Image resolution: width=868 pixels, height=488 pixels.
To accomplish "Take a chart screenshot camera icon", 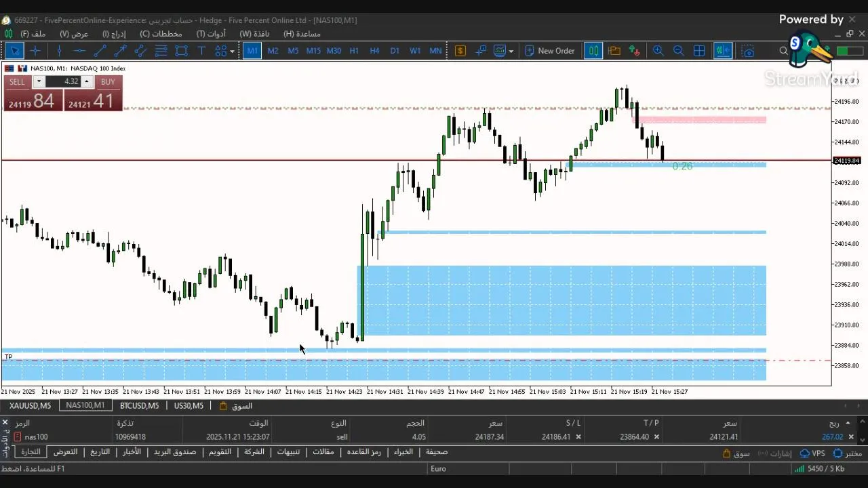I will 747,51.
